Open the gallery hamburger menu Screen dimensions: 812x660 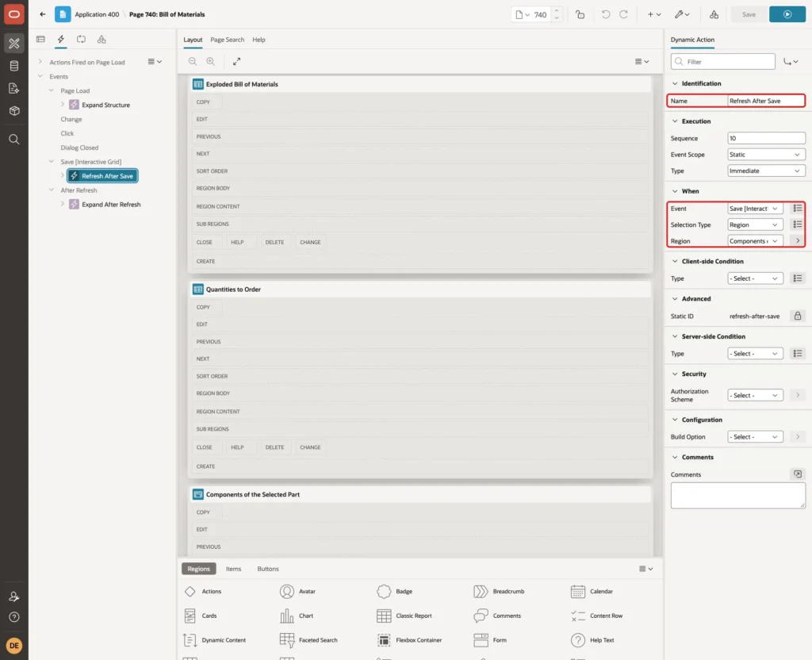645,569
